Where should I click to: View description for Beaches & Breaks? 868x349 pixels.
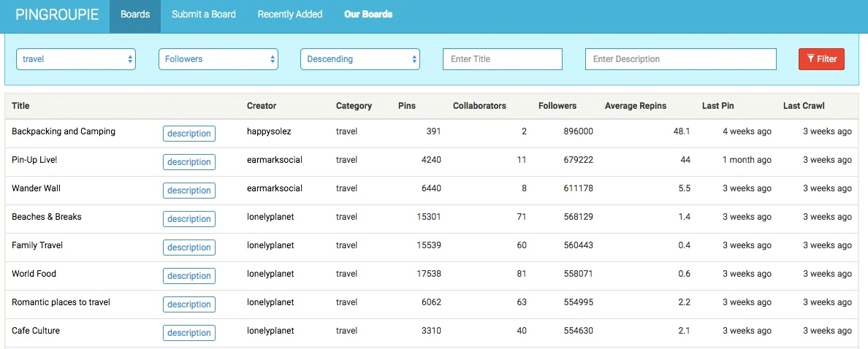point(189,219)
